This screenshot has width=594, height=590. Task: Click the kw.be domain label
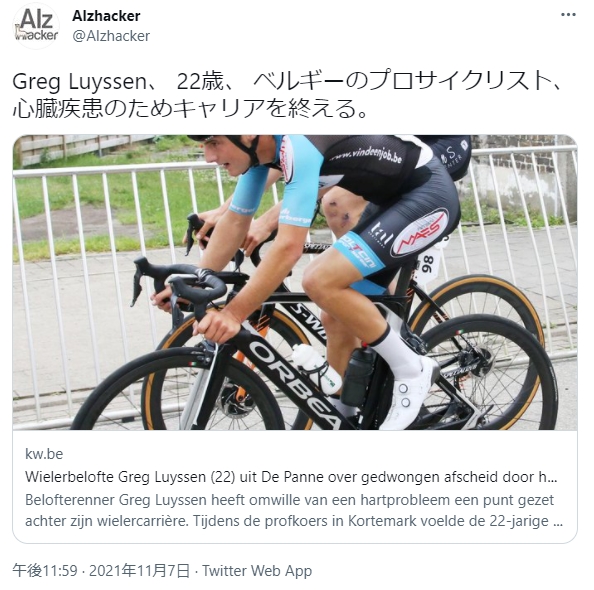pyautogui.click(x=44, y=454)
